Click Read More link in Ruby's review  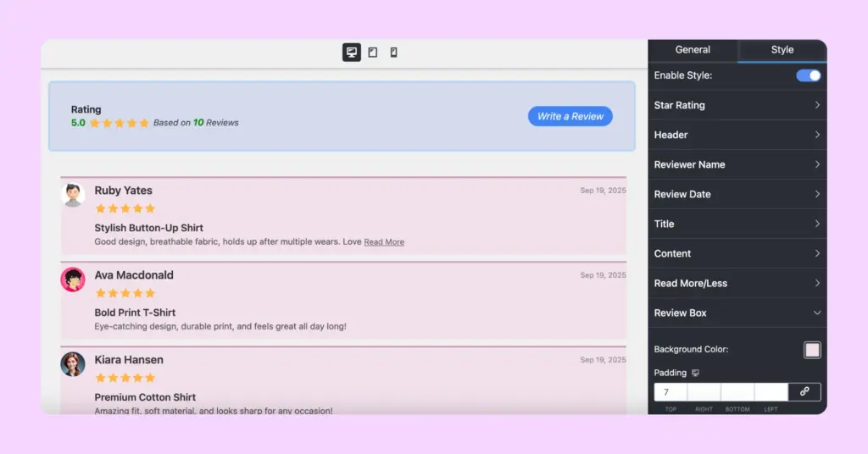tap(384, 242)
